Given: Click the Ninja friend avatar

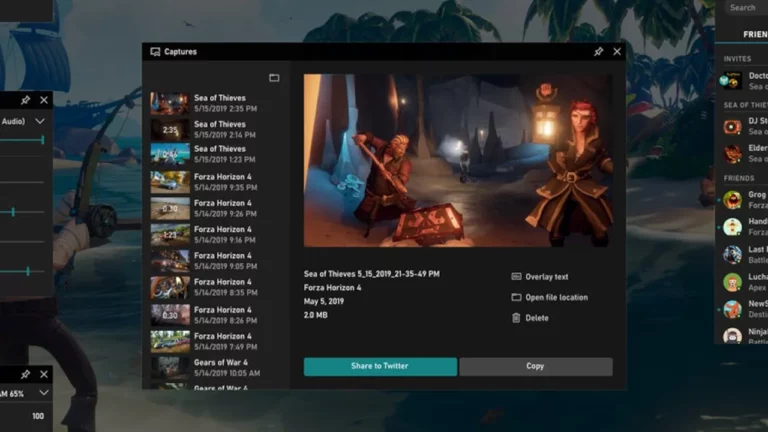Looking at the screenshot, I should tap(732, 336).
